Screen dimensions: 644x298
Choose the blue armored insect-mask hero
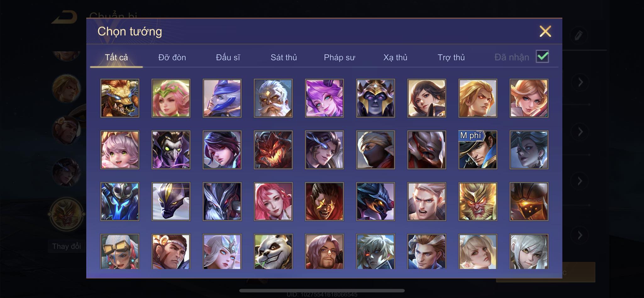120,201
